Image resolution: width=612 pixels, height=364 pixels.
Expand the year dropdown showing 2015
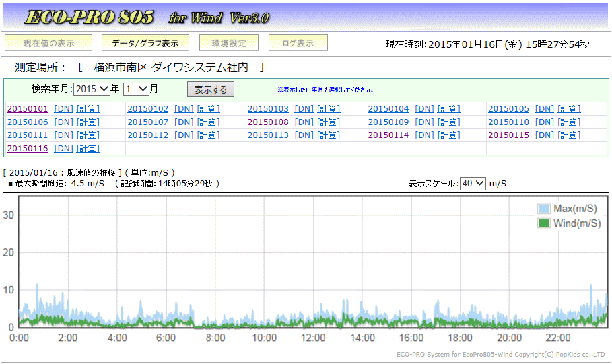coord(92,89)
